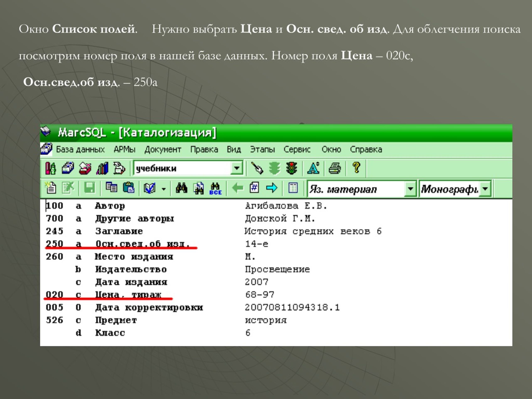Click edition value 14-е

257,244
